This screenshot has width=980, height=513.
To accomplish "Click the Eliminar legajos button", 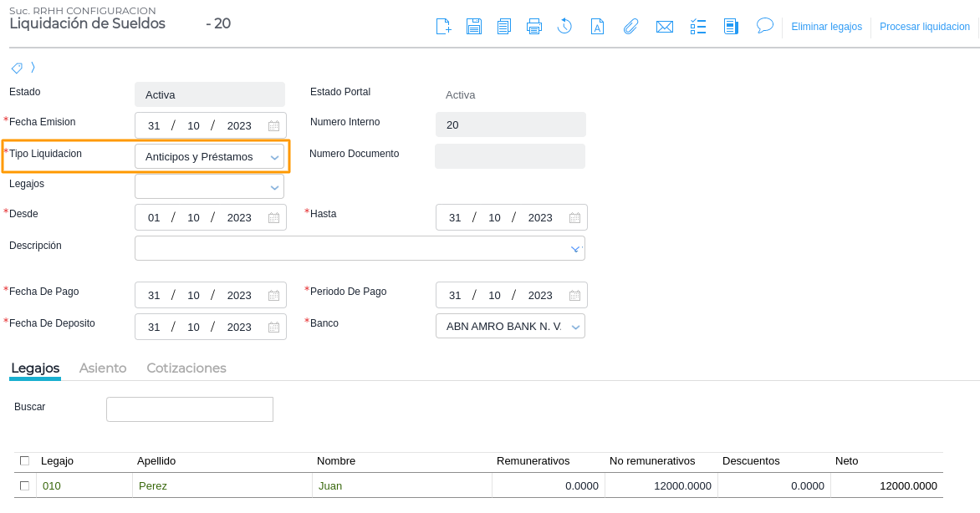I will click(x=826, y=27).
